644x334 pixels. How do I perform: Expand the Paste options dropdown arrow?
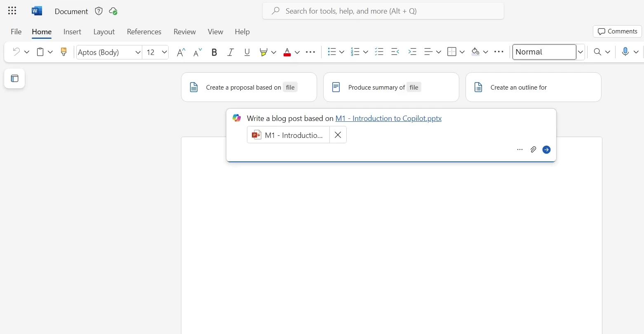[x=50, y=52]
